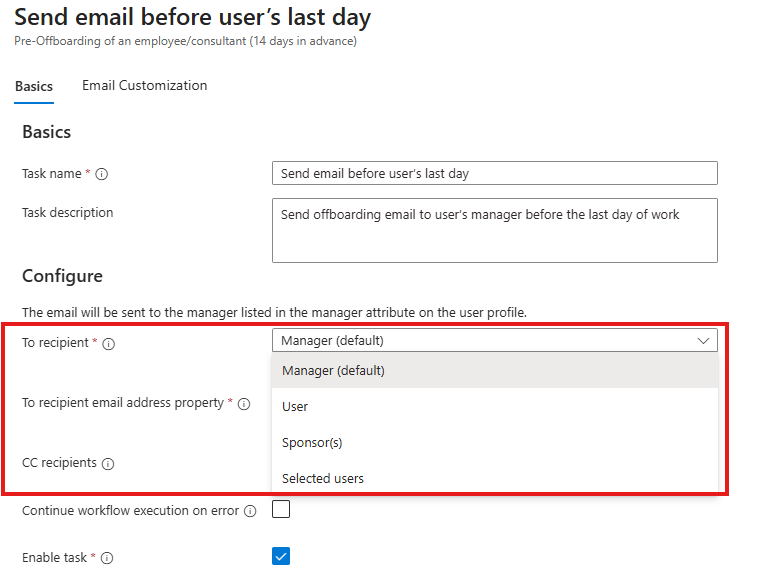Select Manager (default) from the dropdown list
The height and width of the screenshot is (583, 777).
(495, 371)
